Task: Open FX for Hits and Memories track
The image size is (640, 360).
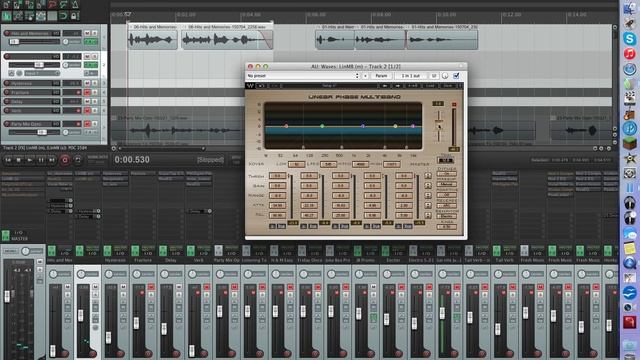Action: tap(91, 42)
